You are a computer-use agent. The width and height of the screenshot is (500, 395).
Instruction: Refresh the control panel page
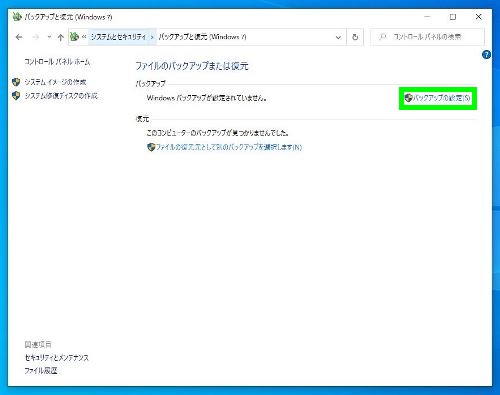click(355, 37)
